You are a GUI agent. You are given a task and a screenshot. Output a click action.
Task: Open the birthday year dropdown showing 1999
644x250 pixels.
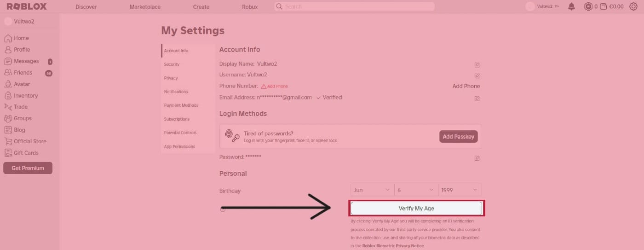tap(460, 190)
